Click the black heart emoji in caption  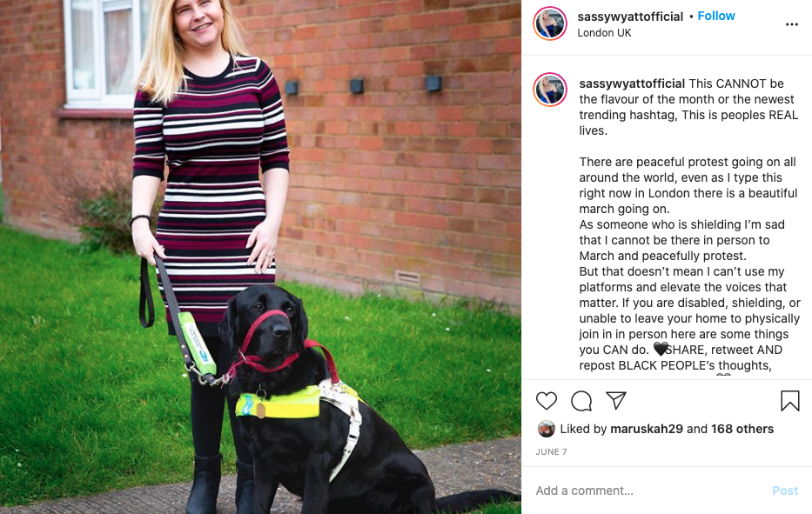[661, 350]
